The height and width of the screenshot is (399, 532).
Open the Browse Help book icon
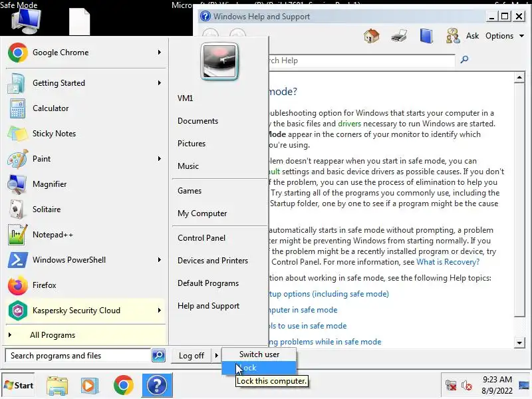pos(426,36)
